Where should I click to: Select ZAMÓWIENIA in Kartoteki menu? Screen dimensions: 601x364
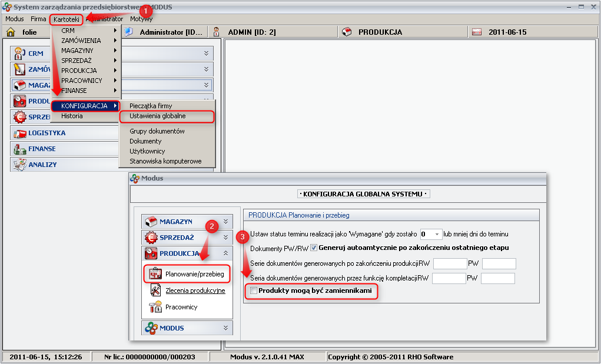point(87,40)
